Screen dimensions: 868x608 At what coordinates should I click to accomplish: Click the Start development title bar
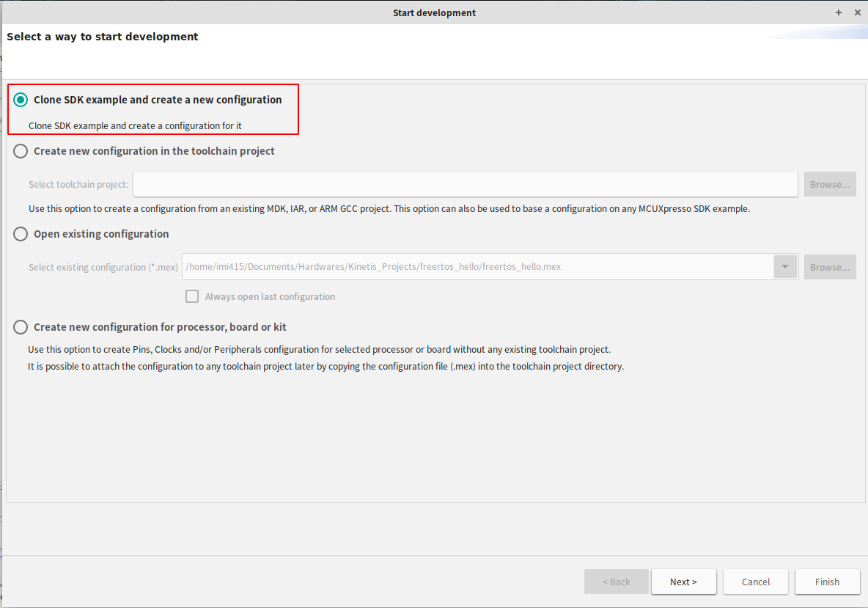point(434,12)
